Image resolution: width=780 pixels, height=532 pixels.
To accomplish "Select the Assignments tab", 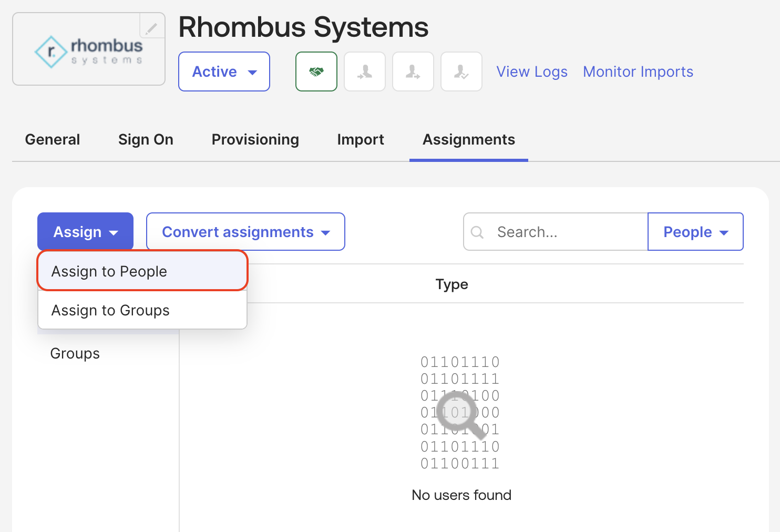I will 469,139.
